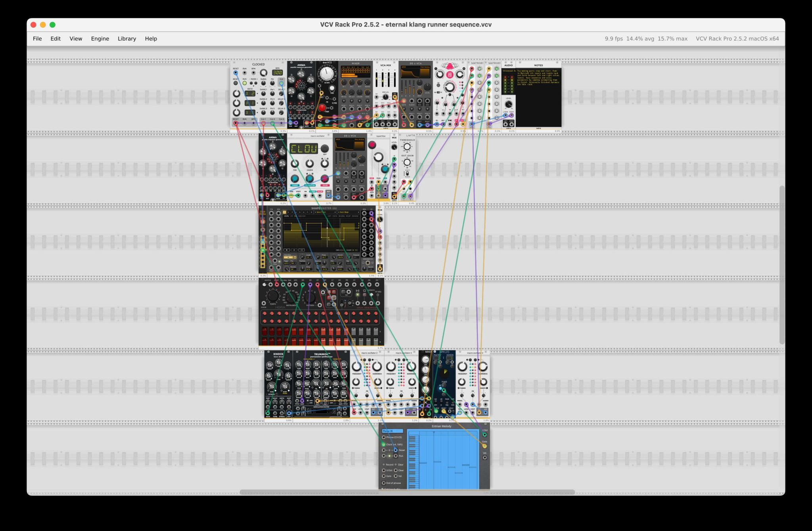The width and height of the screenshot is (812, 531).
Task: Click the 300 BPM display on CLOCKED
Action: point(278,73)
